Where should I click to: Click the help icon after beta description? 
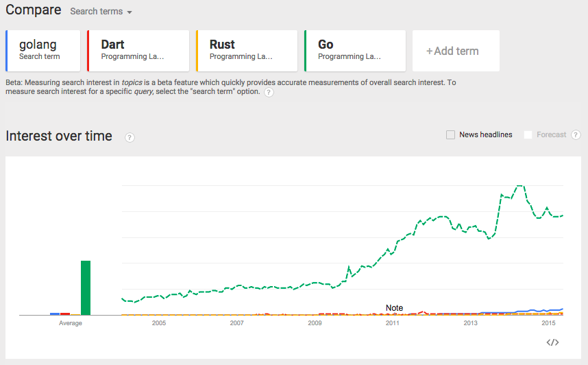click(269, 93)
